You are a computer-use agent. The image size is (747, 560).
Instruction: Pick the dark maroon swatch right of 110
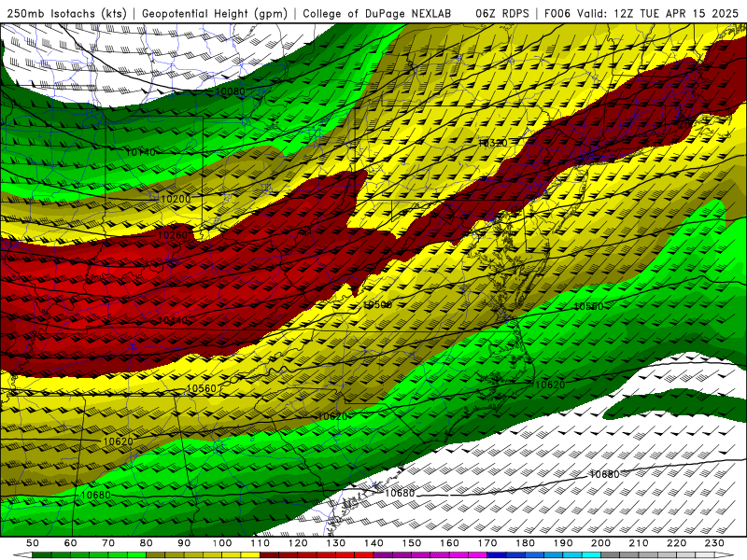(x=269, y=555)
